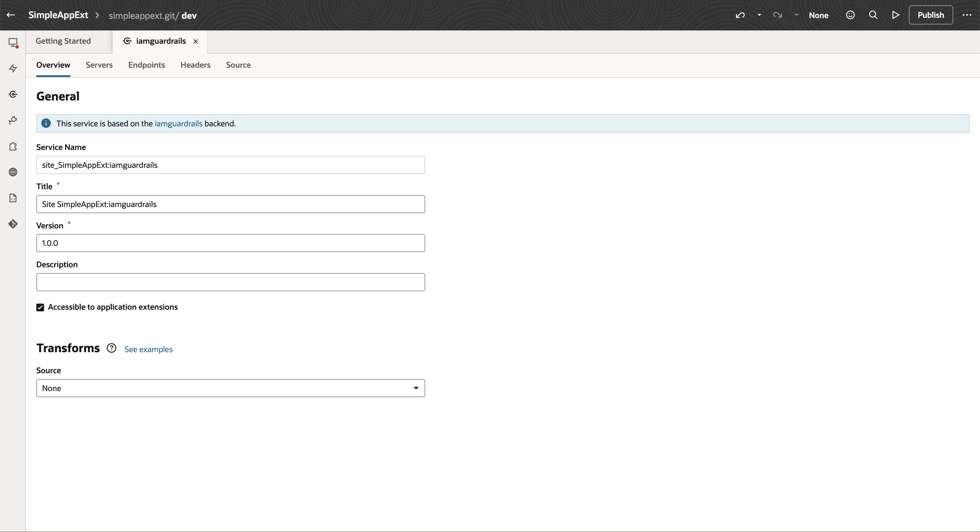Switch to the Endpoints tab

click(x=146, y=65)
